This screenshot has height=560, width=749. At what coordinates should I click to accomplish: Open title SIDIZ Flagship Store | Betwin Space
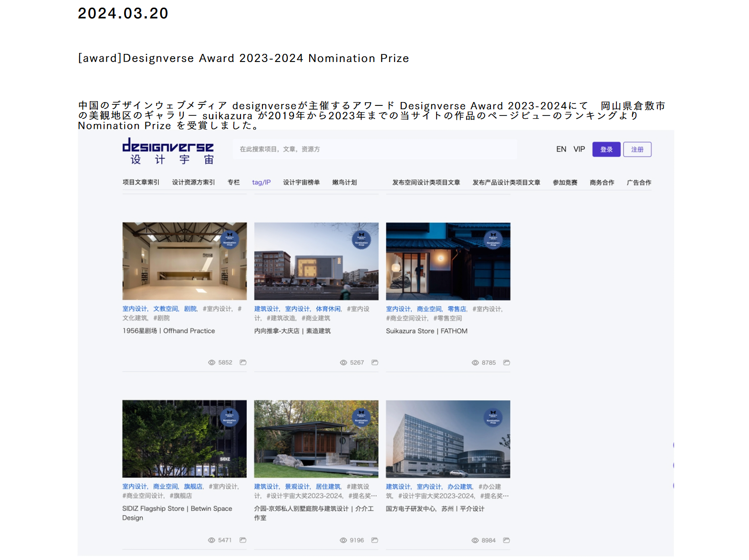177,513
